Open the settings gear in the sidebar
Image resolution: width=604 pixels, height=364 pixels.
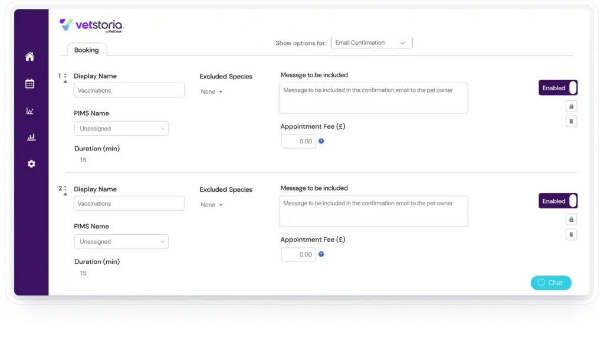coord(31,163)
